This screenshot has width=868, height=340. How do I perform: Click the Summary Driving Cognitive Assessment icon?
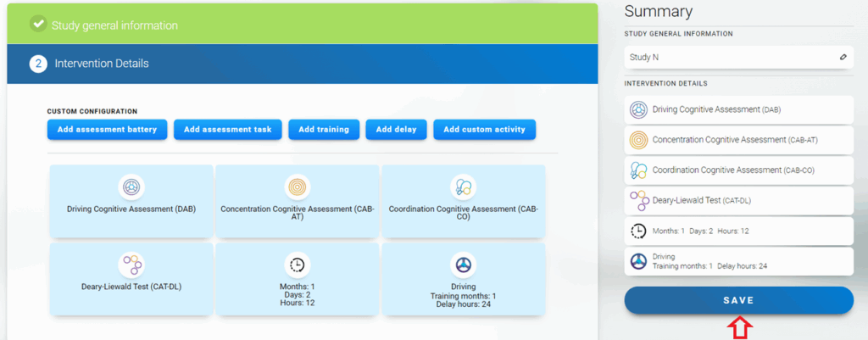(x=638, y=109)
